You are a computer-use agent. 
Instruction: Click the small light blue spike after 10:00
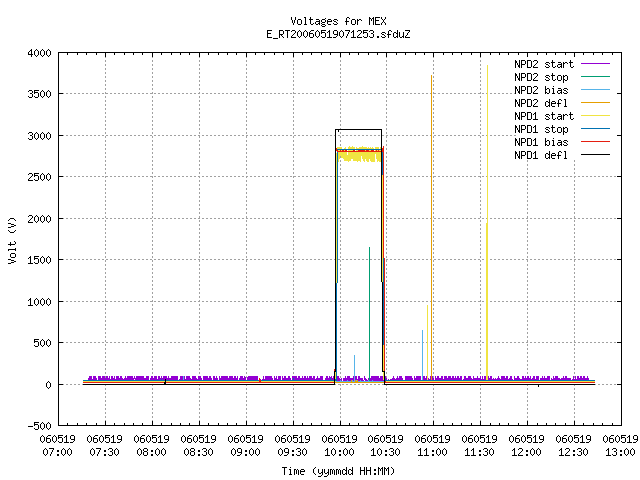click(354, 367)
